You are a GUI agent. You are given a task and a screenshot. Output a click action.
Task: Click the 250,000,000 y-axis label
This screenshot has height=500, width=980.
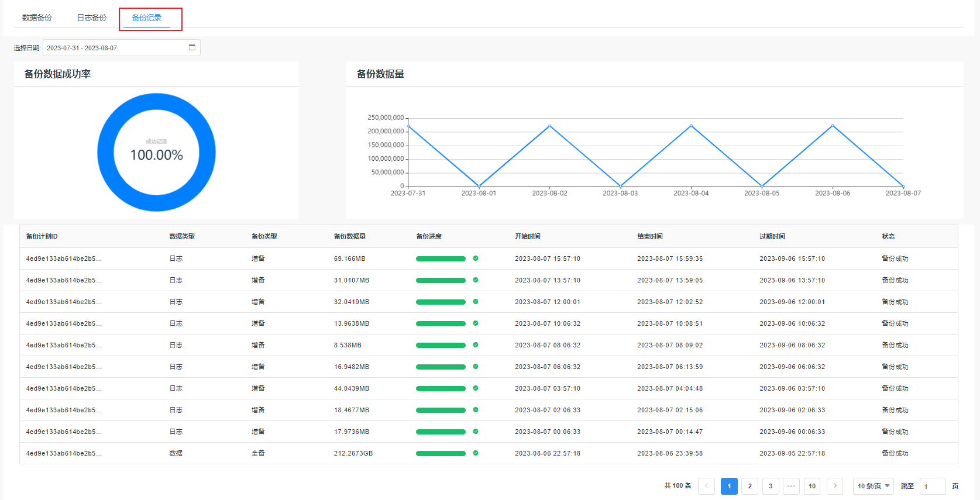(386, 118)
